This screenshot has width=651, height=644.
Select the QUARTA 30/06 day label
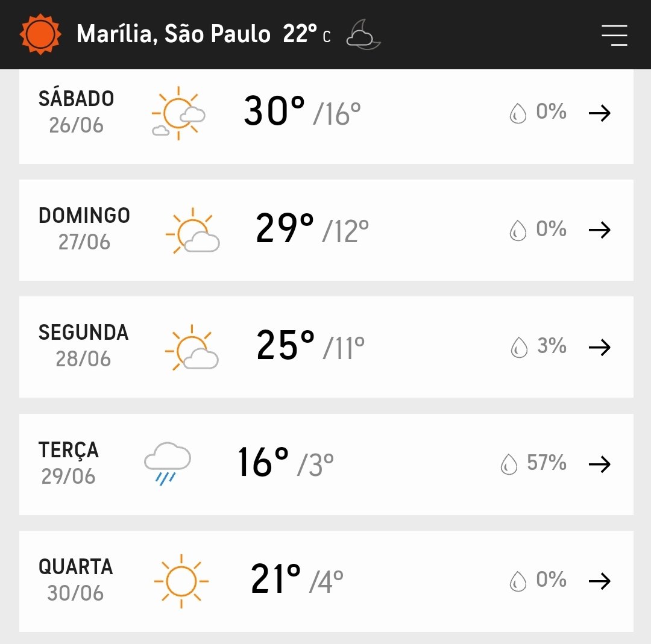point(75,580)
